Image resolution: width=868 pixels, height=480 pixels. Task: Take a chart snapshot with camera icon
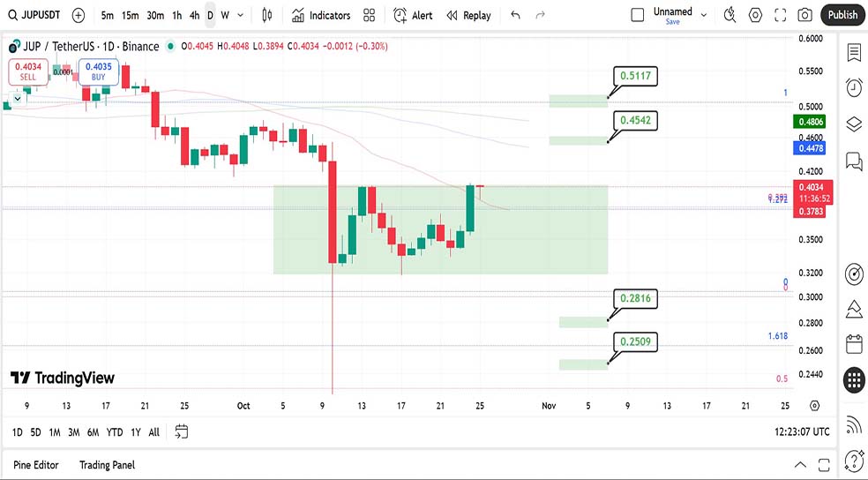804,15
